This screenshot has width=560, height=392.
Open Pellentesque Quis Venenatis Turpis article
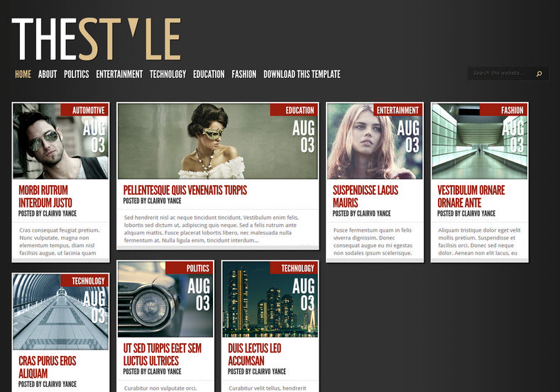click(185, 190)
